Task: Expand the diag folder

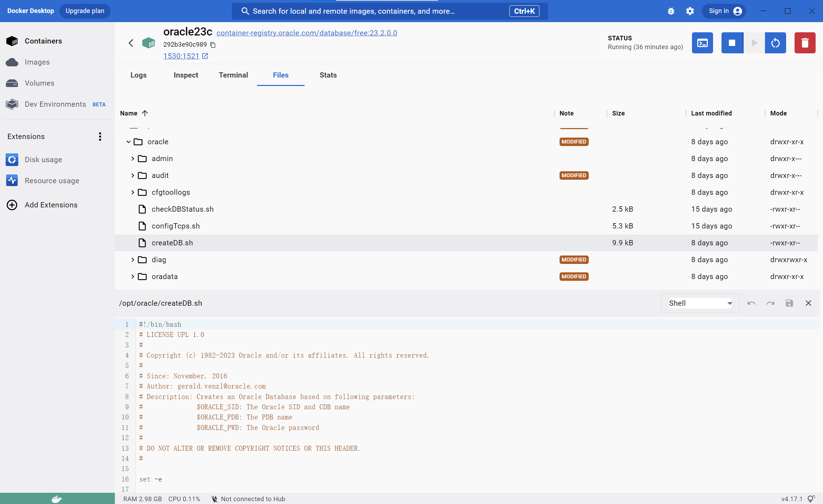Action: [132, 260]
